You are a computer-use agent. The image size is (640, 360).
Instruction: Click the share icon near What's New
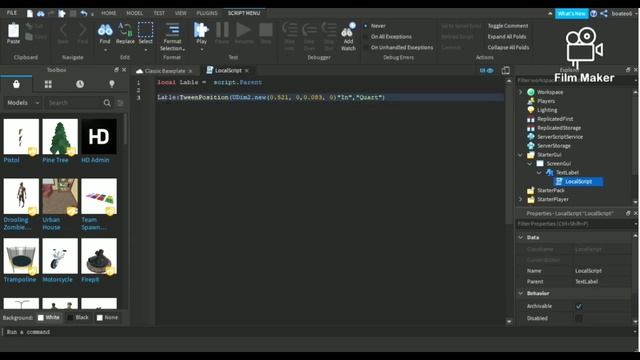click(604, 13)
